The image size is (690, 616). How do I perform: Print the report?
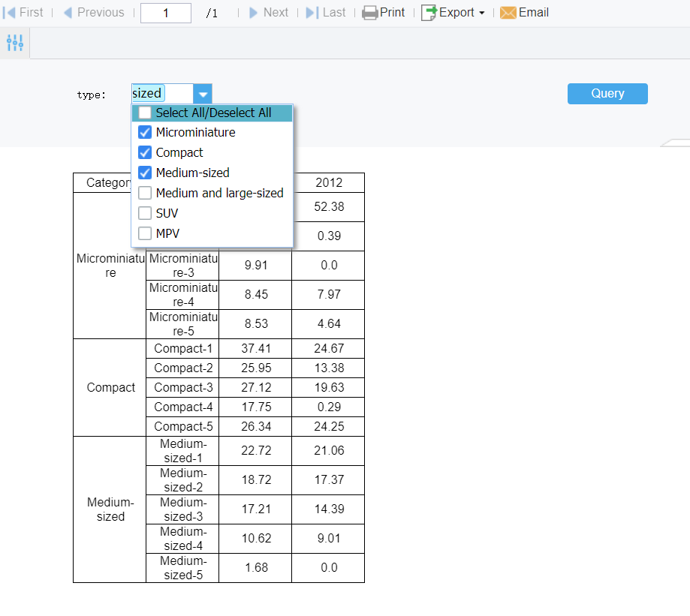pyautogui.click(x=383, y=12)
